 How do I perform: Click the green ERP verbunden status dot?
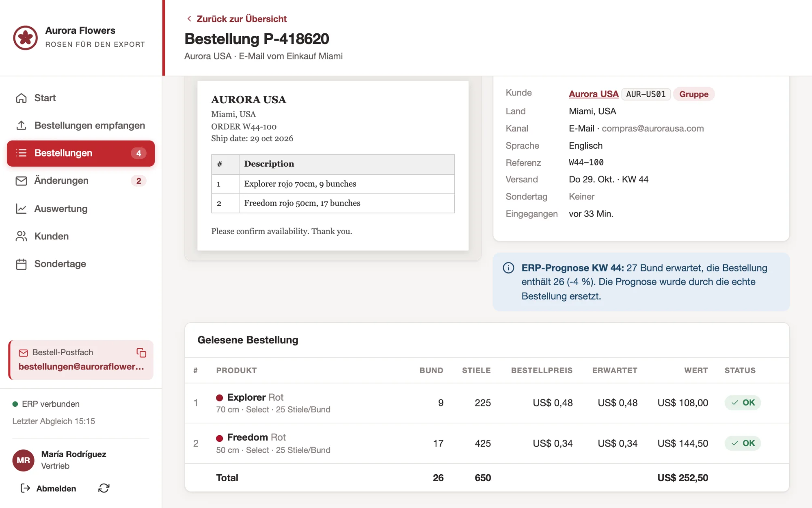pos(15,404)
